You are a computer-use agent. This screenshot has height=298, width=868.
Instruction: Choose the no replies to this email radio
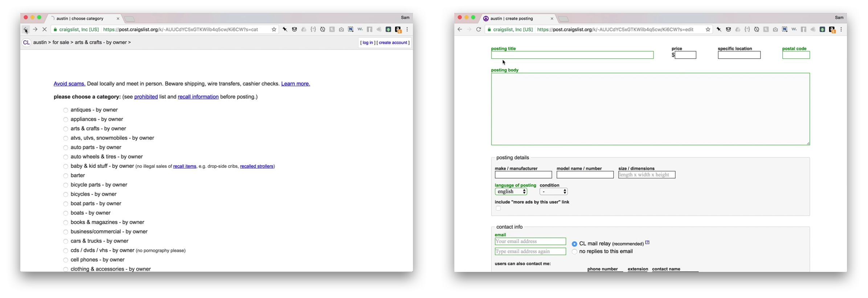coord(574,252)
